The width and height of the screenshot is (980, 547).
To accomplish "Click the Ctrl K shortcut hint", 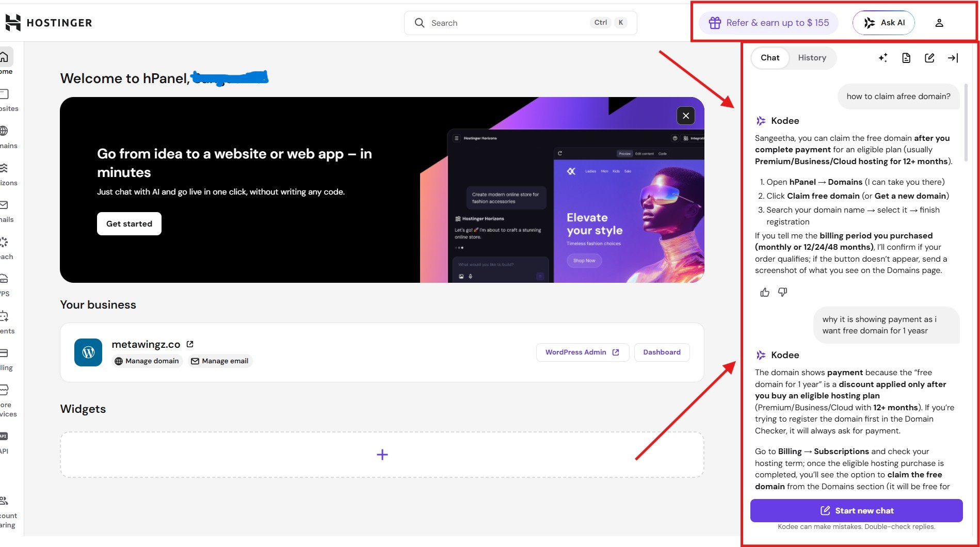I will point(609,23).
